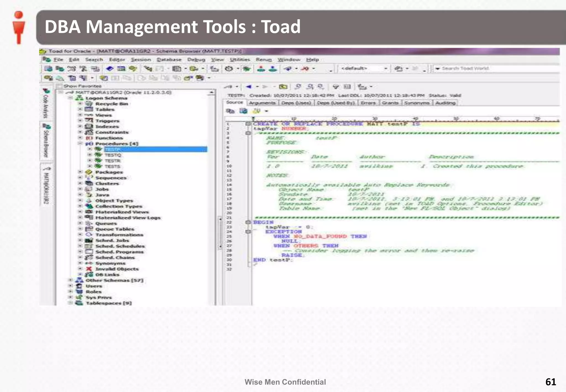Click the Jobs tree icon
The width and height of the screenshot is (566, 392).
click(89, 189)
